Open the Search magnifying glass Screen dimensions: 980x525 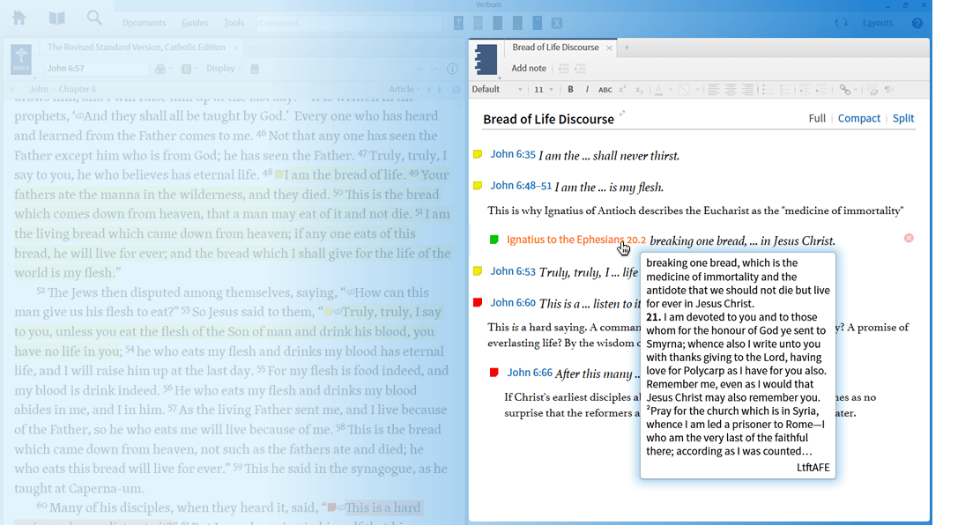pos(94,18)
